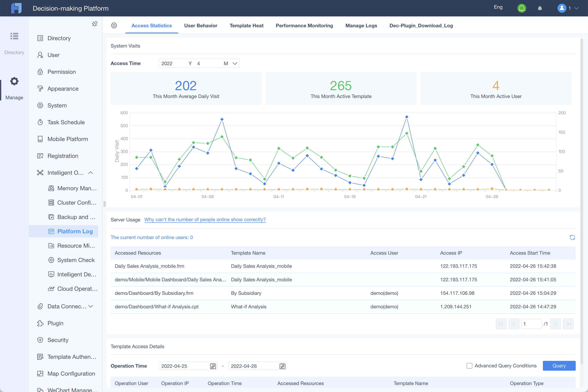
Task: Open the 2022-04-25 start date calendar icon
Action: coord(213,366)
